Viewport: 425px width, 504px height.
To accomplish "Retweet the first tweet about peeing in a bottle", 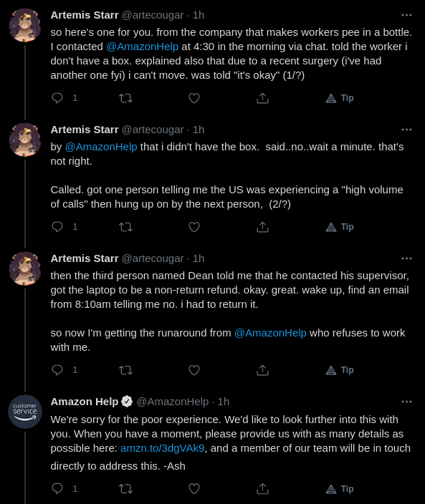I will pos(126,98).
